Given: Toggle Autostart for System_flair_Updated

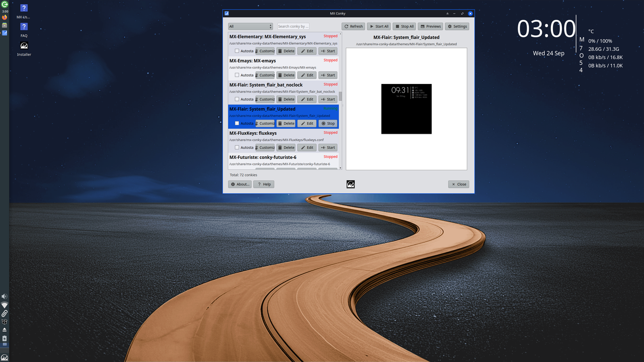Looking at the screenshot, I should (x=237, y=123).
